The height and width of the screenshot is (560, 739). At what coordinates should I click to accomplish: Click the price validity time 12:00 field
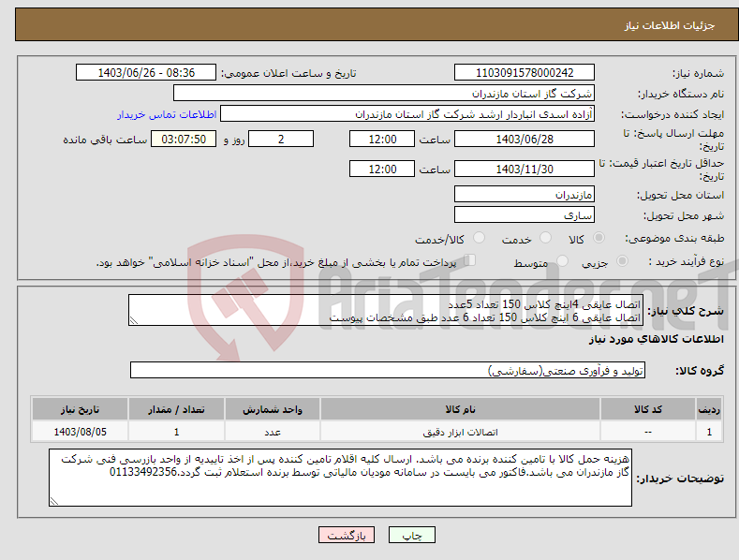(x=382, y=169)
